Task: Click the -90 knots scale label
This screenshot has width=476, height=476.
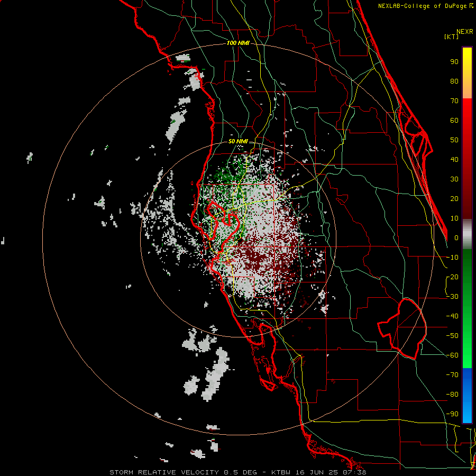Action: [x=452, y=414]
